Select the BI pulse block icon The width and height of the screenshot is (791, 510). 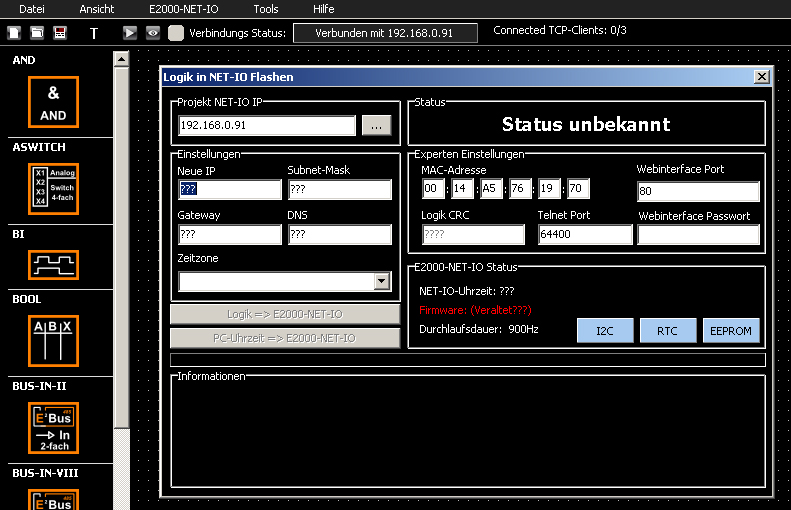point(53,265)
